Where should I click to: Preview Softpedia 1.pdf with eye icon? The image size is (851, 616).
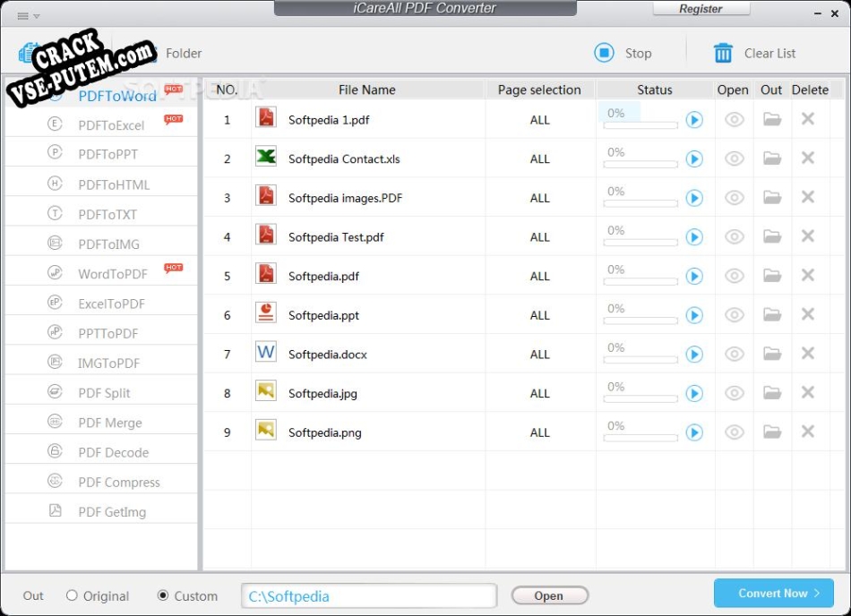click(x=735, y=119)
